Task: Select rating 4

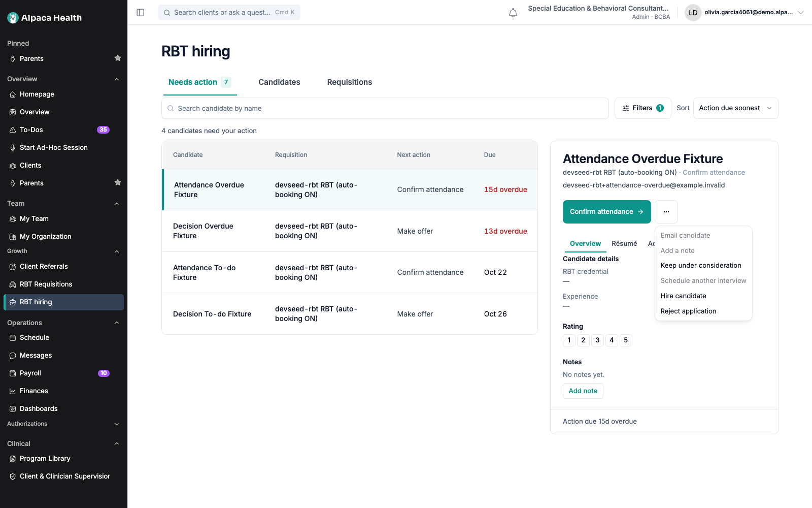Action: 612,340
